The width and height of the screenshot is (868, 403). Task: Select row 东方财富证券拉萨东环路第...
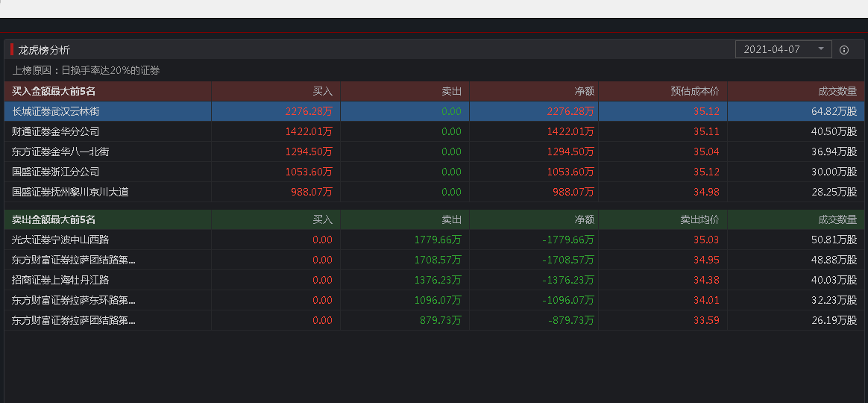[434, 300]
